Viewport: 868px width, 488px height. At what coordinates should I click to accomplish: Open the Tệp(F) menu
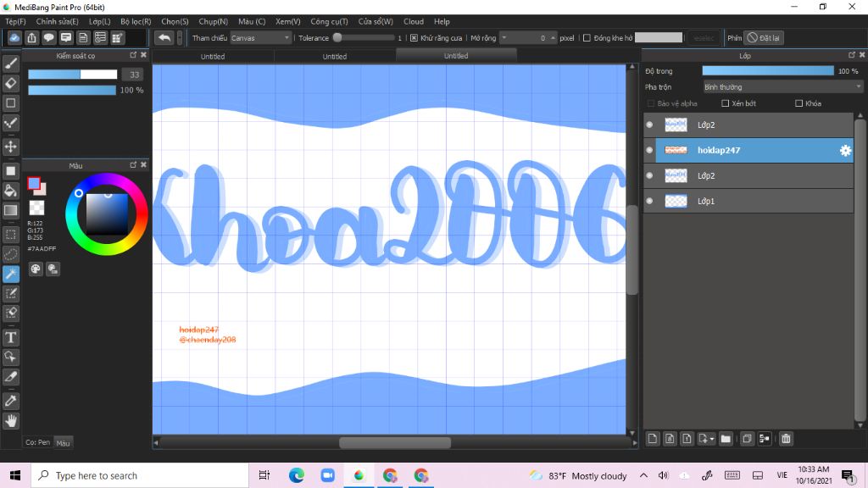[x=15, y=21]
